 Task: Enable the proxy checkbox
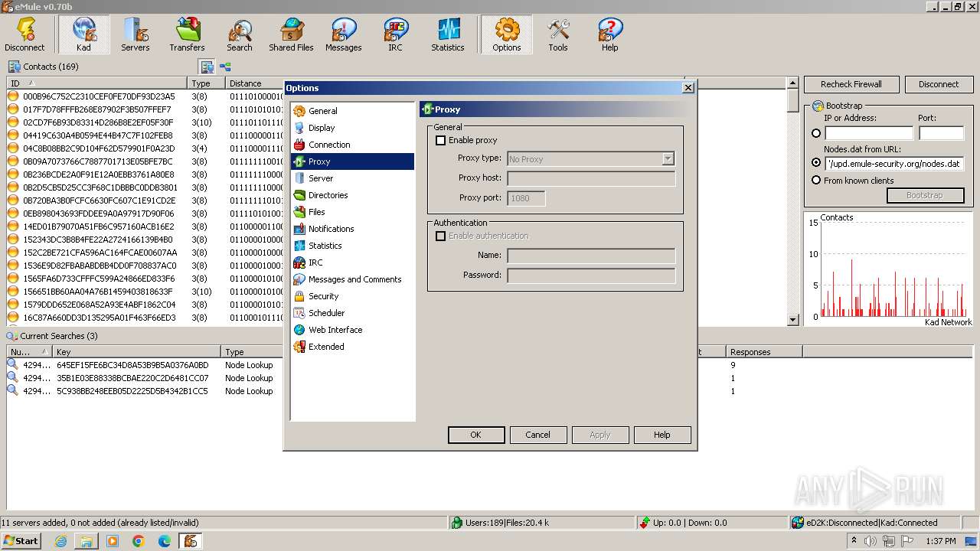[x=440, y=140]
